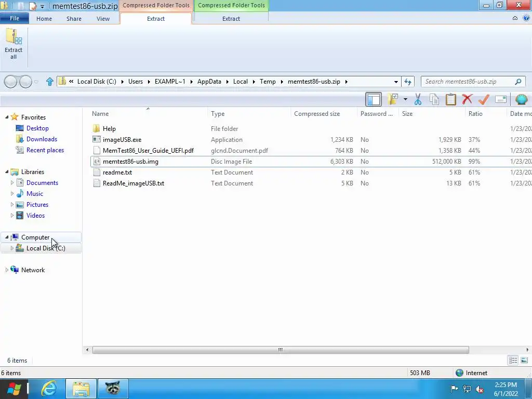Open Recent places in Favorites
The image size is (532, 399).
coord(45,150)
